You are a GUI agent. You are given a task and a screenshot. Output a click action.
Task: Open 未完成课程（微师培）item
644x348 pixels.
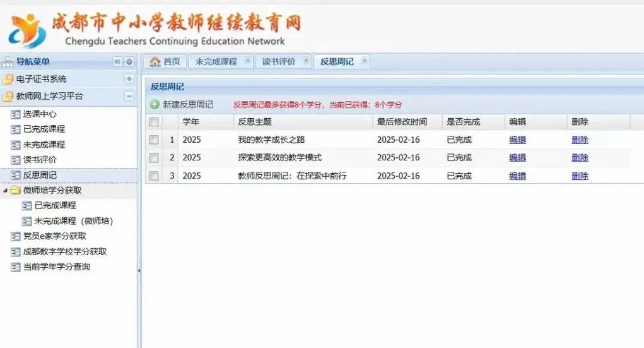74,221
